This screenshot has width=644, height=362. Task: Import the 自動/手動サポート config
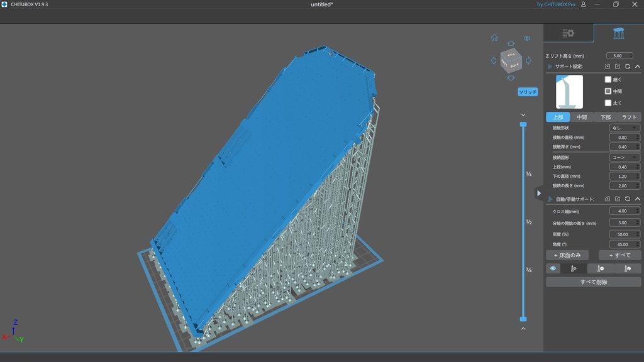click(608, 199)
